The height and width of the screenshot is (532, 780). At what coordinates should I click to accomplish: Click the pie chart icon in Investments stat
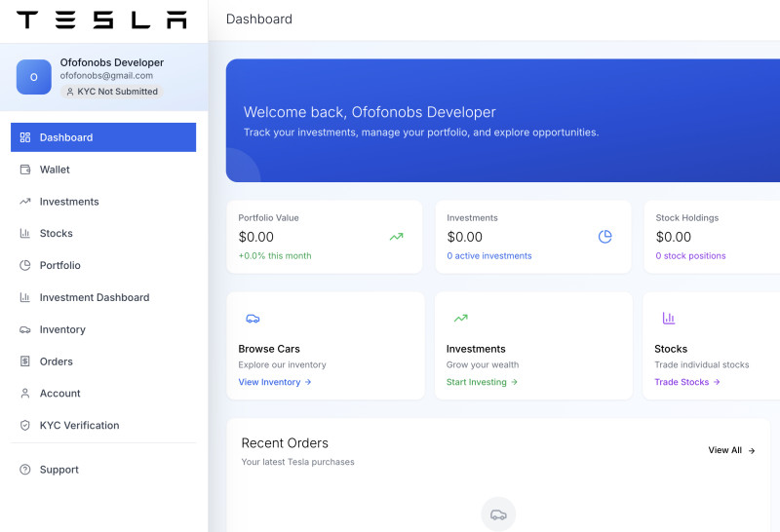tap(604, 237)
